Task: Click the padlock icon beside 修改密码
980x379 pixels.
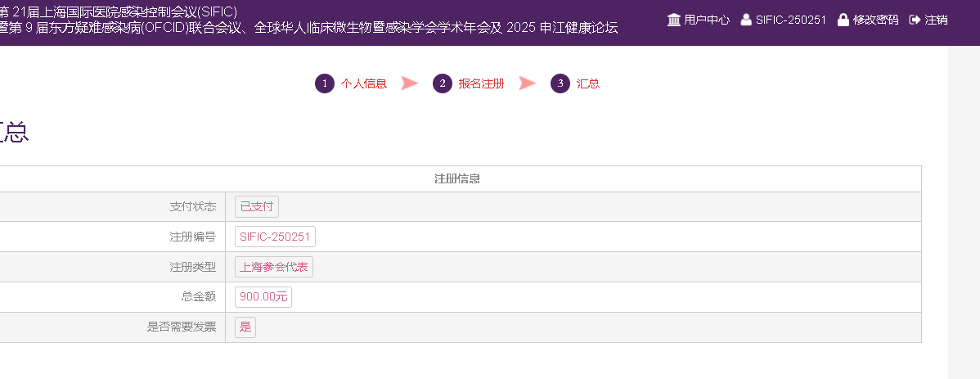Action: pyautogui.click(x=843, y=20)
